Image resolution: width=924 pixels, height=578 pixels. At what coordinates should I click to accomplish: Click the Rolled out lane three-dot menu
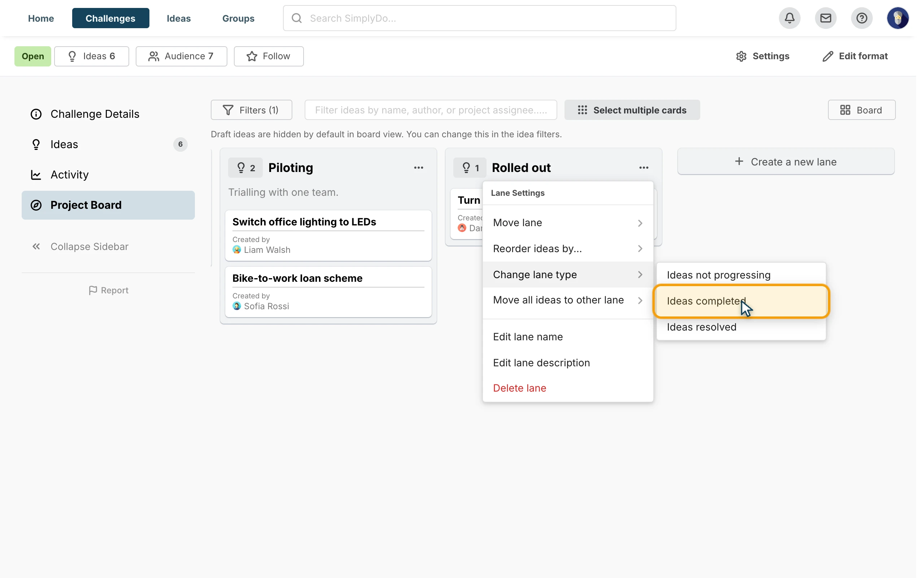pyautogui.click(x=644, y=167)
